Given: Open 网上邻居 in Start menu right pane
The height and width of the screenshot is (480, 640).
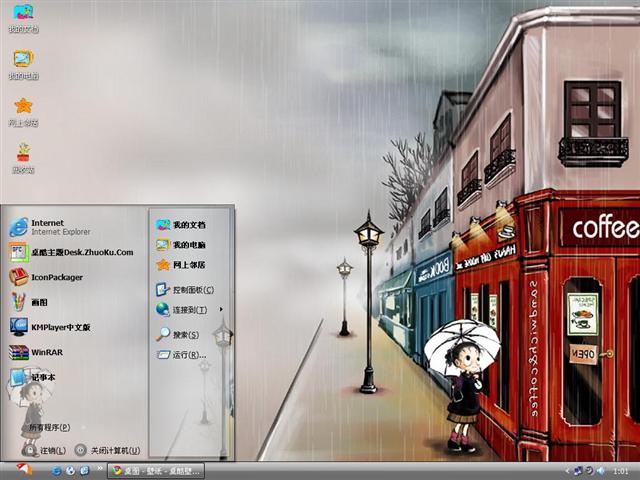Looking at the screenshot, I should (180, 264).
